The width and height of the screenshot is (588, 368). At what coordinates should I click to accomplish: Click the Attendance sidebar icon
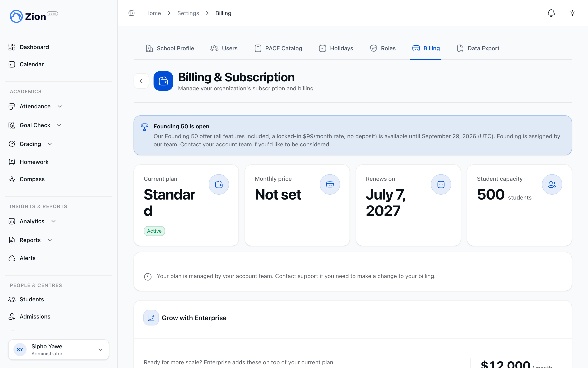[x=12, y=106]
